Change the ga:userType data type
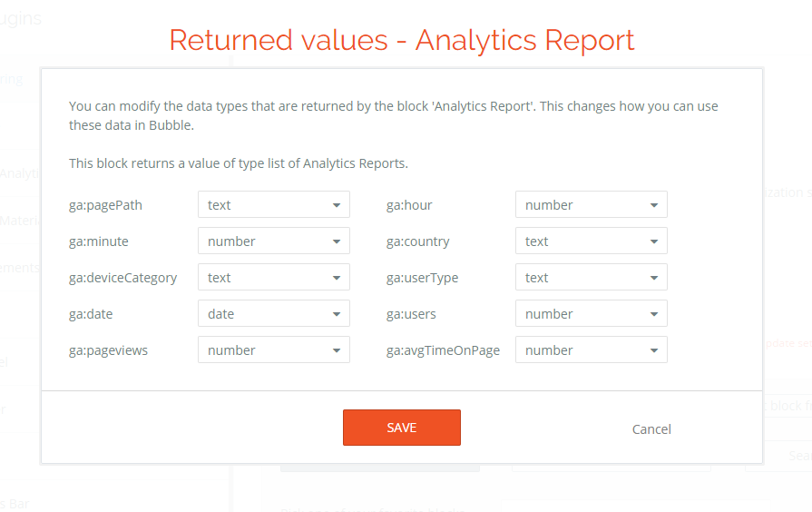The image size is (812, 512). (590, 278)
